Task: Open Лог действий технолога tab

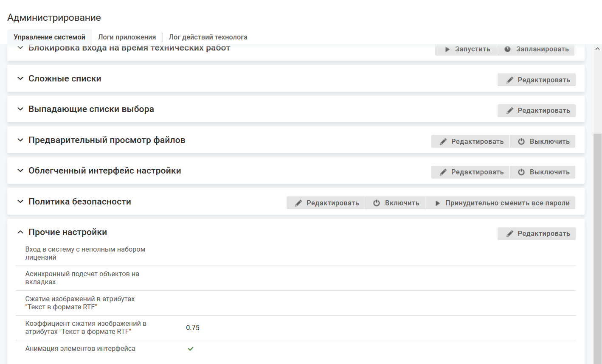Action: [208, 37]
